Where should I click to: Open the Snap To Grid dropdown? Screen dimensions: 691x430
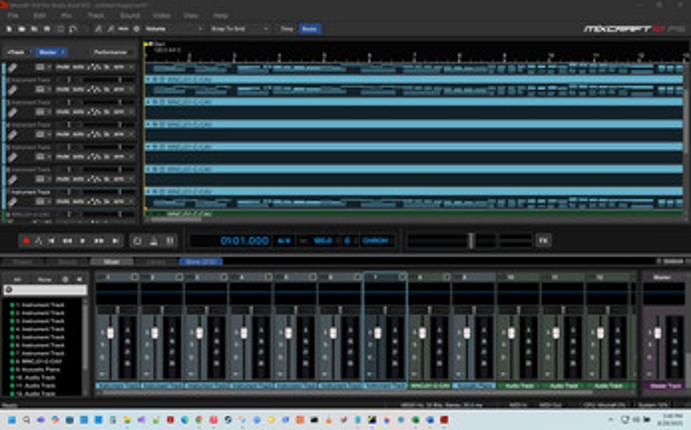(238, 29)
